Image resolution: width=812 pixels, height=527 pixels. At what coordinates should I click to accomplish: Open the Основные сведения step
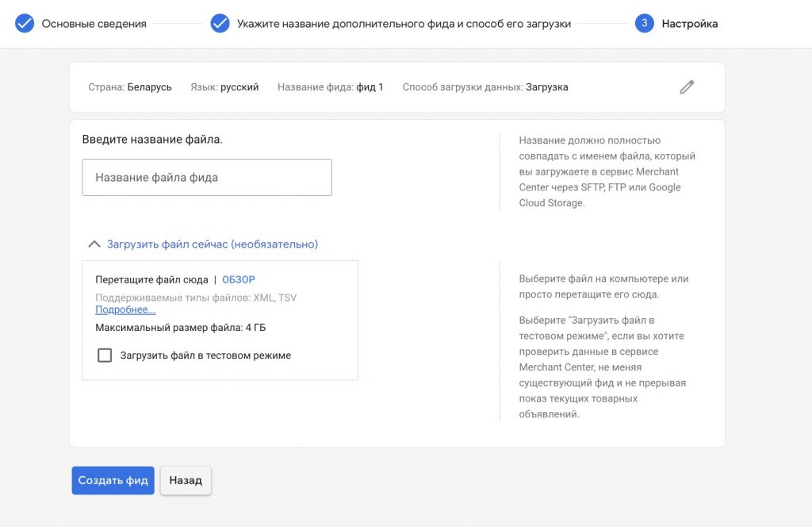pos(94,24)
